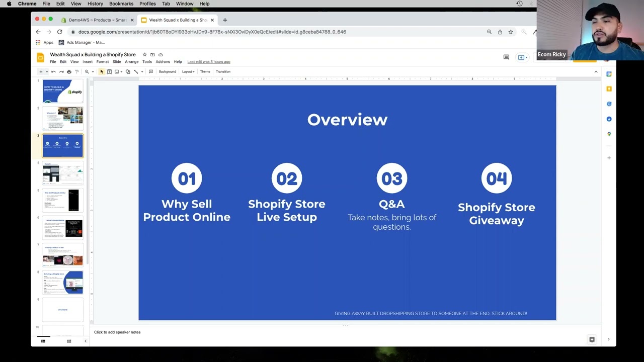
Task: Open the Last edit was 3 hours ago link
Action: [209, 62]
